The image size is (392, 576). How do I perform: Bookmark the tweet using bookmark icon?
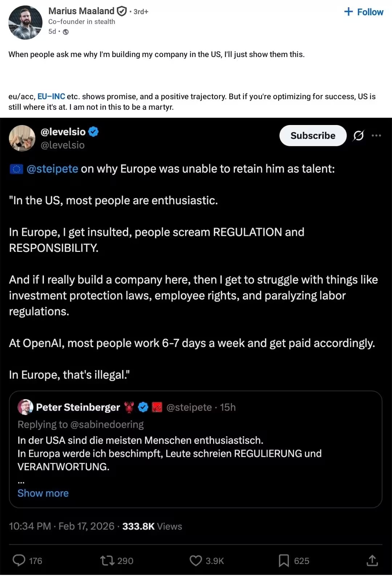[284, 560]
